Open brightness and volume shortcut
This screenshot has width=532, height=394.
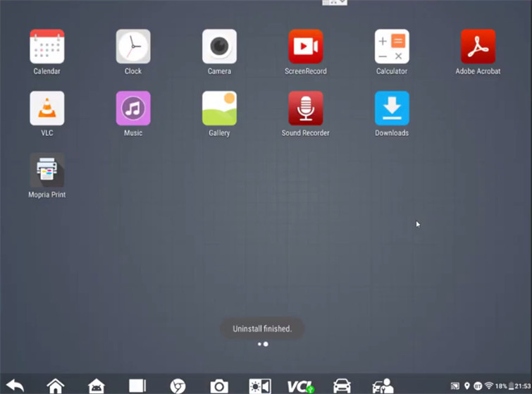[260, 386]
